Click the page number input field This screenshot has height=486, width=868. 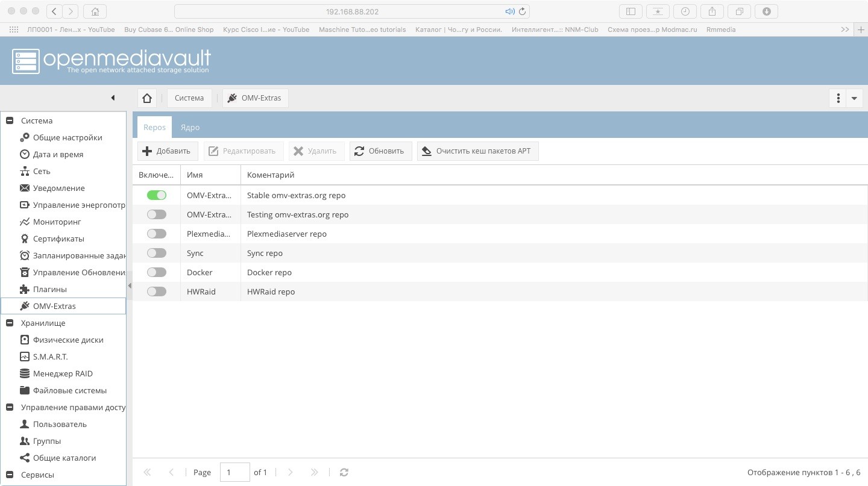point(235,472)
